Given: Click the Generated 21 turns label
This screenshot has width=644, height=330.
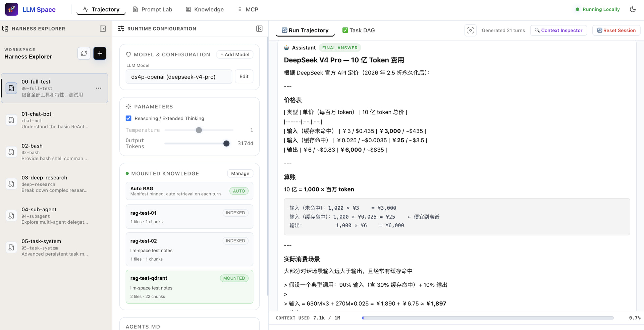Looking at the screenshot, I should (503, 31).
